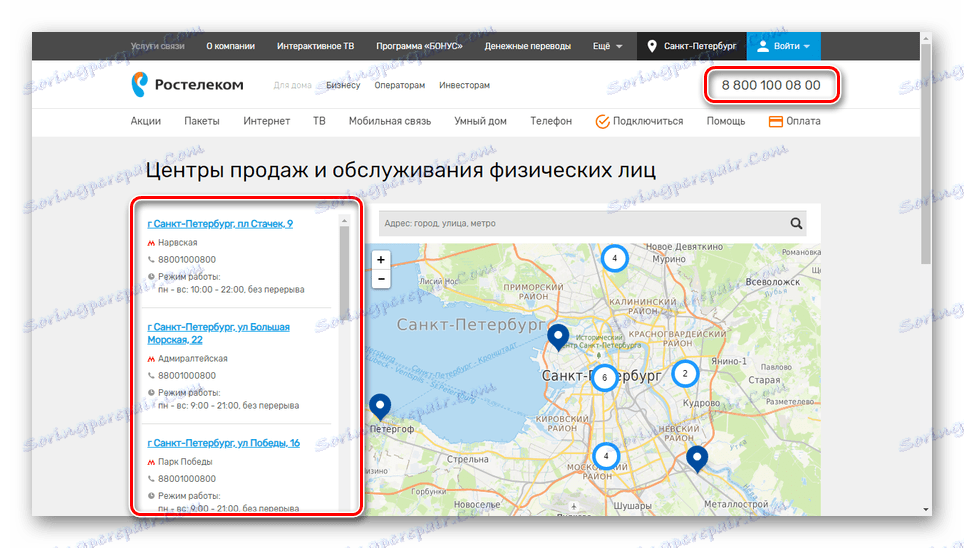Open the Пакеты navigation item

click(x=202, y=121)
